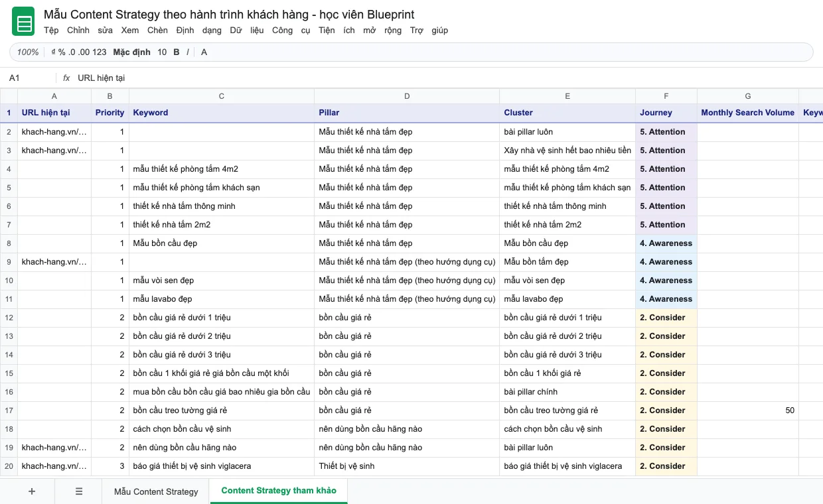823x504 pixels.
Task: Click the fx function icon
Action: pyautogui.click(x=66, y=78)
